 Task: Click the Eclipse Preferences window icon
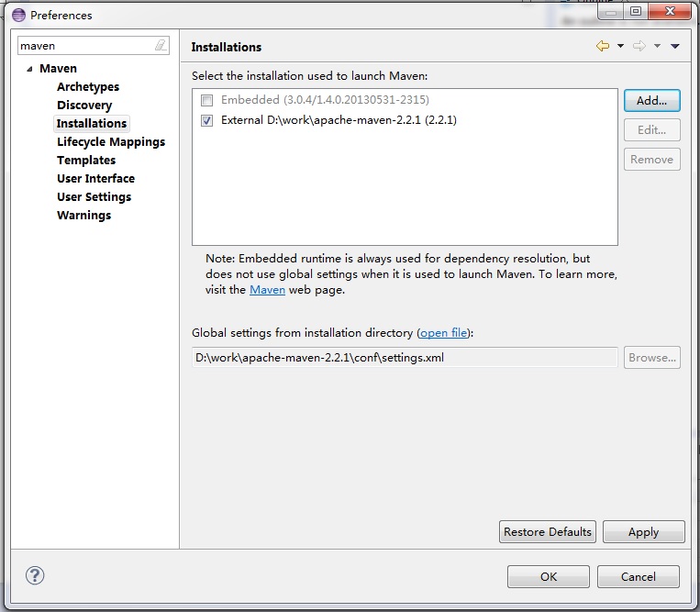(18, 15)
